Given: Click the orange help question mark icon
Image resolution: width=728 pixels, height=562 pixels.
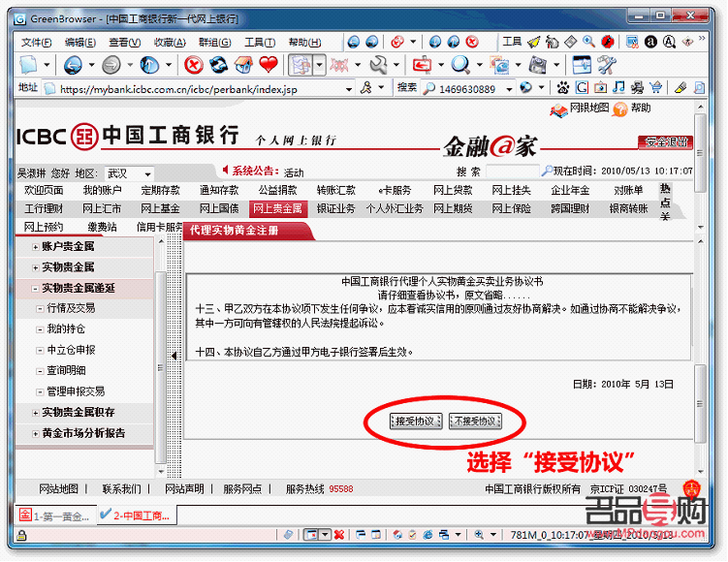Looking at the screenshot, I should 619,109.
